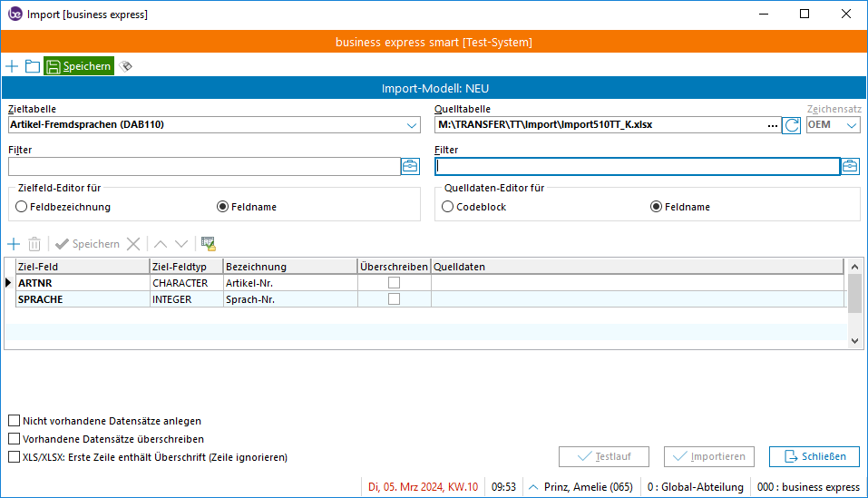Browse source file with the three-dots button
Viewport: 868px width, 498px height.
pos(773,125)
